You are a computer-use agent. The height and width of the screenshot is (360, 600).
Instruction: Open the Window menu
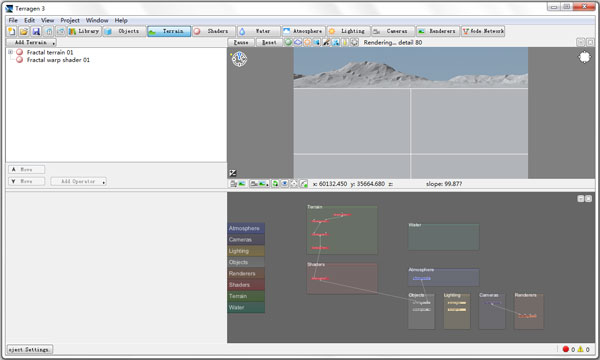(97, 20)
